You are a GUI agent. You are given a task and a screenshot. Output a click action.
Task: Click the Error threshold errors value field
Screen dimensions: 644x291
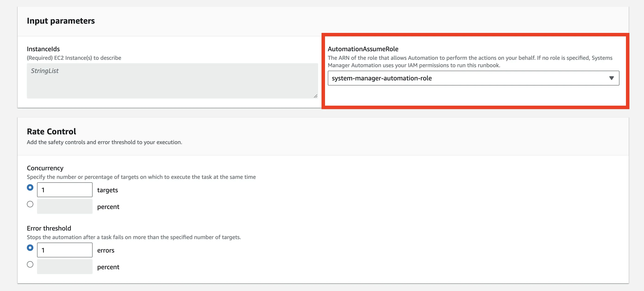pyautogui.click(x=65, y=250)
